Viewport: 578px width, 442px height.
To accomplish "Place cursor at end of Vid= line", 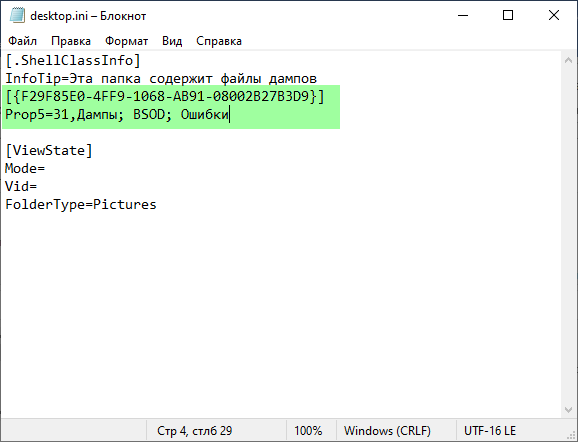I will coord(38,187).
